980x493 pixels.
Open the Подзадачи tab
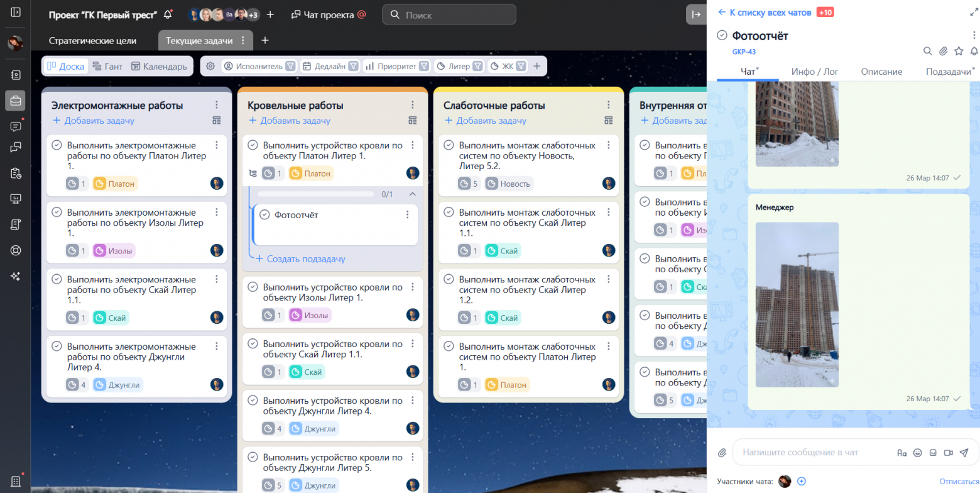[950, 72]
